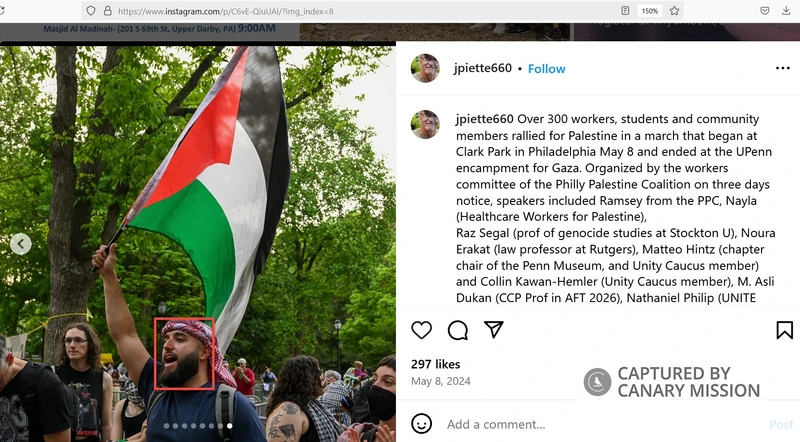800x442 pixels.
Task: Click the Pocket save icon in toolbar
Action: coord(764,11)
